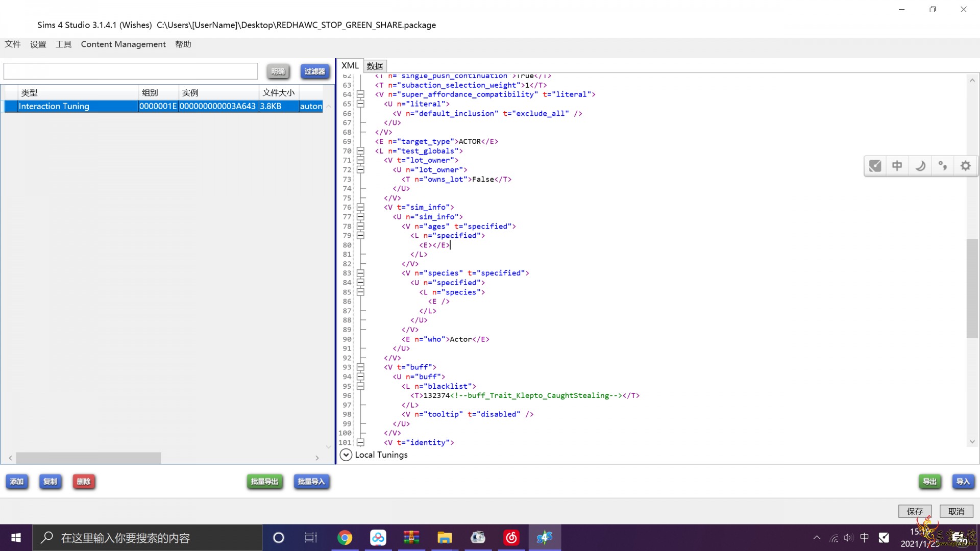
Task: Open the 帮助 menu
Action: tap(183, 44)
